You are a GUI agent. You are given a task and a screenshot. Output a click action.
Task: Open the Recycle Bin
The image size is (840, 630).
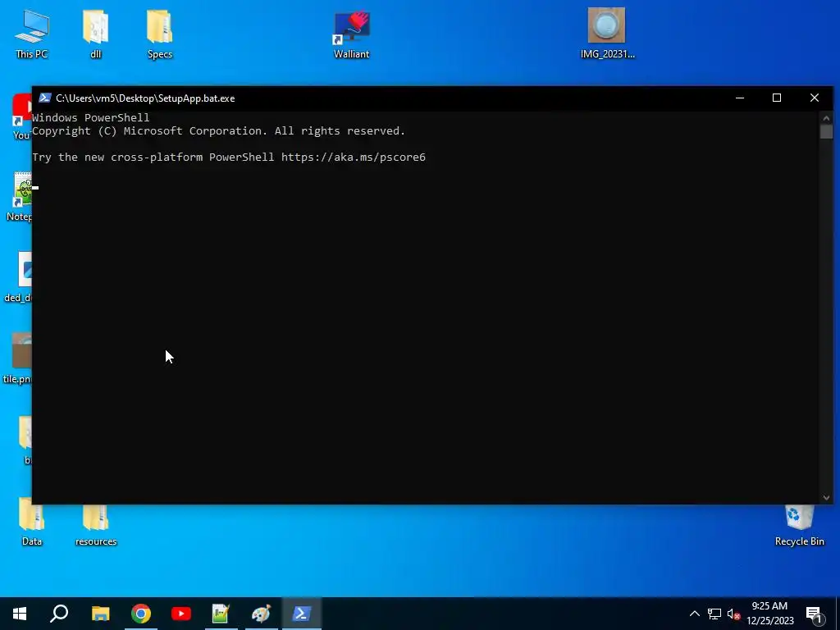click(799, 525)
